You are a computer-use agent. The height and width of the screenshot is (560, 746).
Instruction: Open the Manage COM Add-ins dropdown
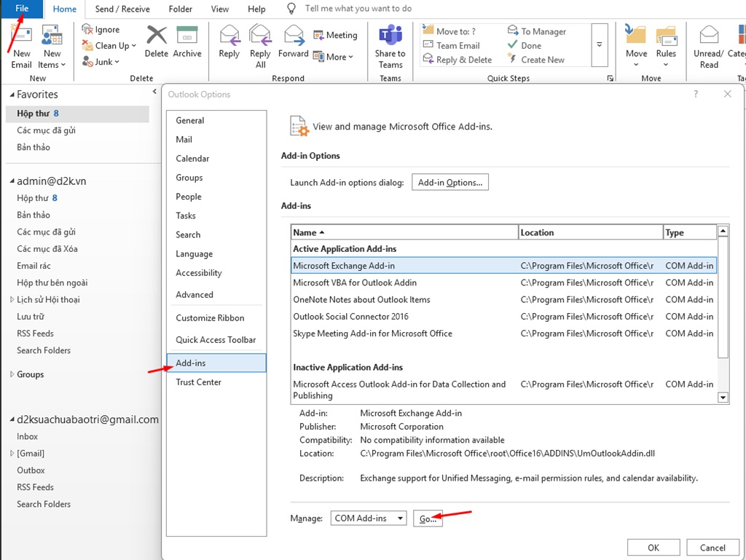(x=398, y=518)
